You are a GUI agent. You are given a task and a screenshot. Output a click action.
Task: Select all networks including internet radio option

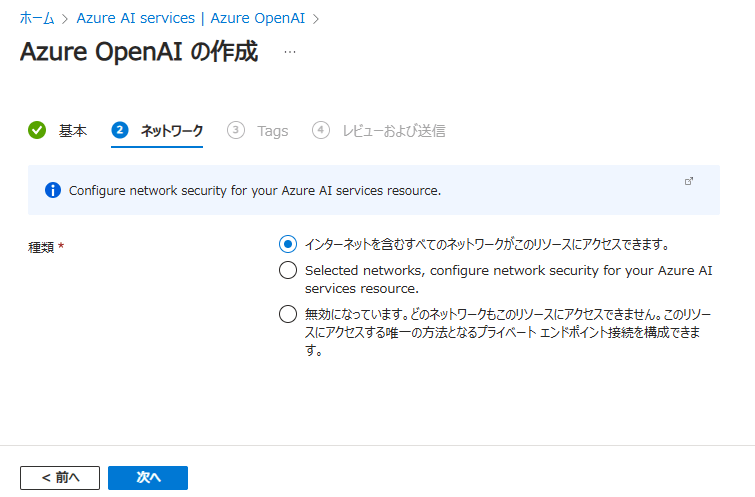[288, 244]
